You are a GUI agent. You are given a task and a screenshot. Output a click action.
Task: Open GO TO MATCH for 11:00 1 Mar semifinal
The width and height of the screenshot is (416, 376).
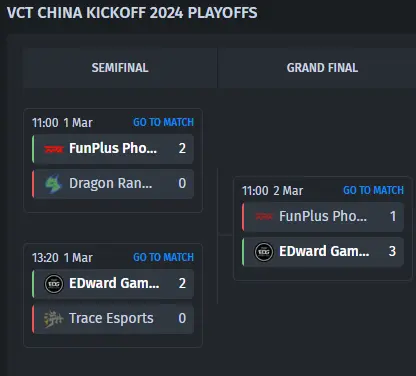(163, 122)
